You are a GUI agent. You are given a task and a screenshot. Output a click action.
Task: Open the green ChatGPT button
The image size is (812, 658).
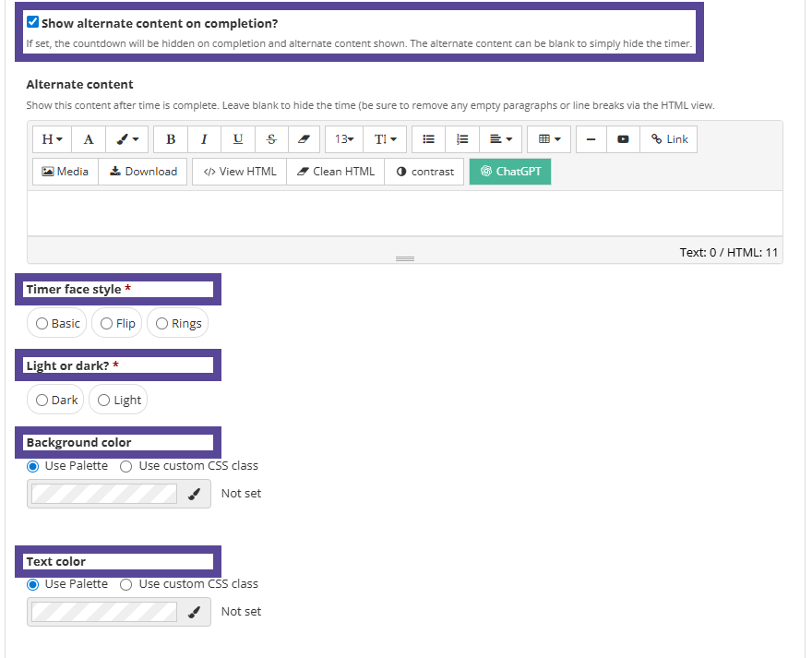point(510,172)
